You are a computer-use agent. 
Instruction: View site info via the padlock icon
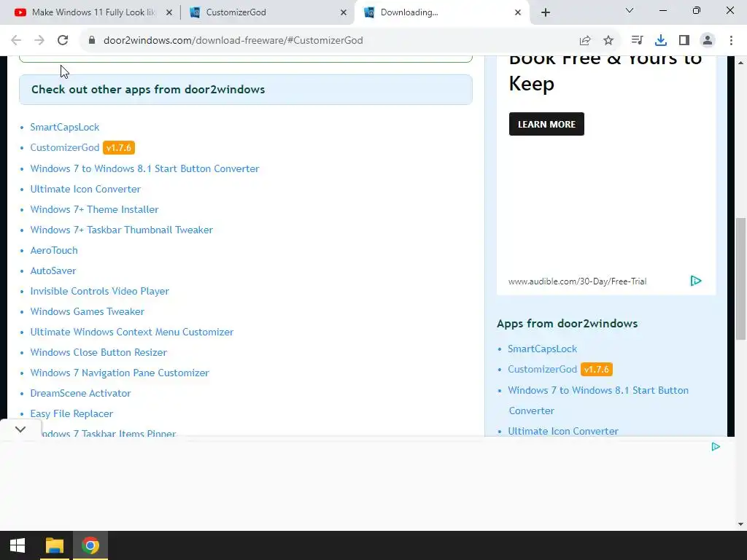pyautogui.click(x=92, y=40)
